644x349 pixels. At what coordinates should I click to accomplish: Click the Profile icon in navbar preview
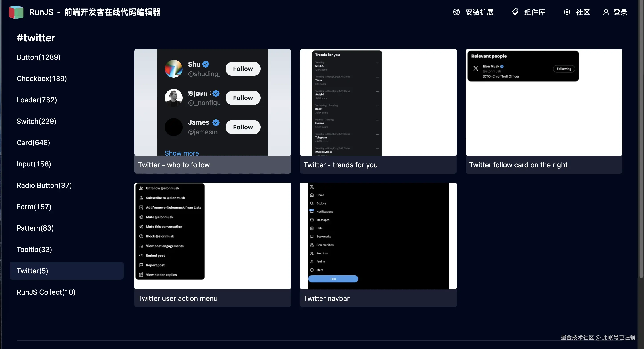pyautogui.click(x=312, y=262)
